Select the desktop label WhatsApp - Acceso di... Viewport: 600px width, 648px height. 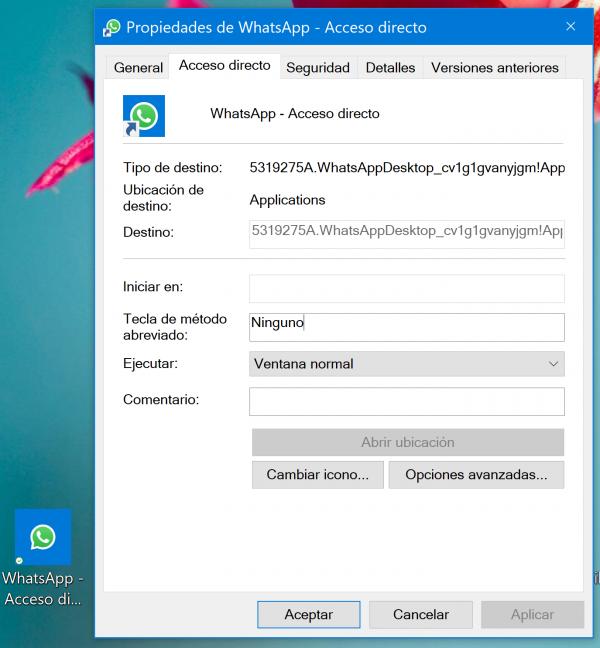click(x=43, y=588)
